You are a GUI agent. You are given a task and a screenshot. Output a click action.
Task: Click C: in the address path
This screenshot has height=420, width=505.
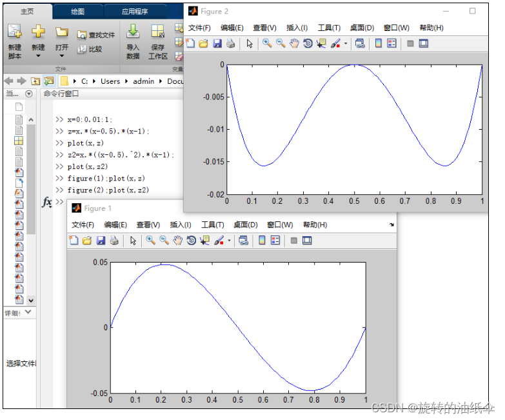(84, 81)
